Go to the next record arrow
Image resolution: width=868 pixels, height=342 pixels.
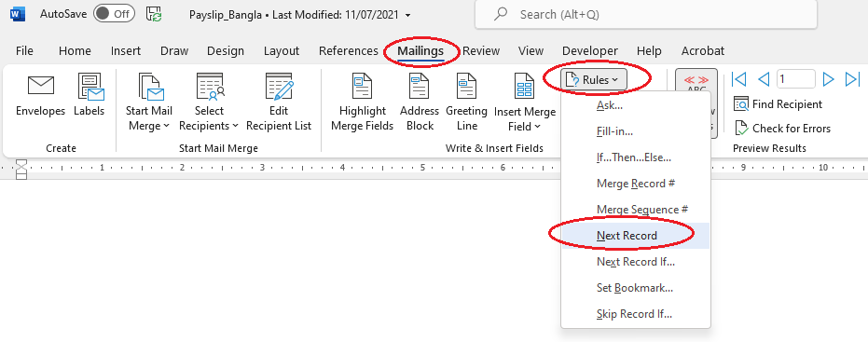[x=829, y=79]
